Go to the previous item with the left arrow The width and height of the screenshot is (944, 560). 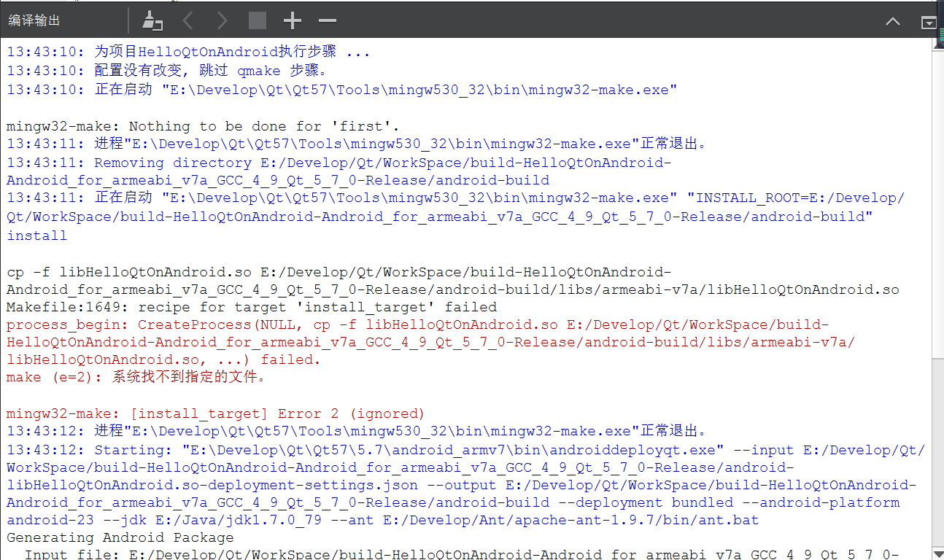(x=187, y=20)
